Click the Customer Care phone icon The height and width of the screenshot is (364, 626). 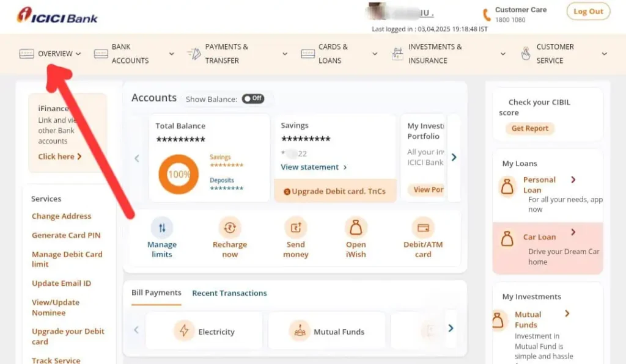click(487, 15)
